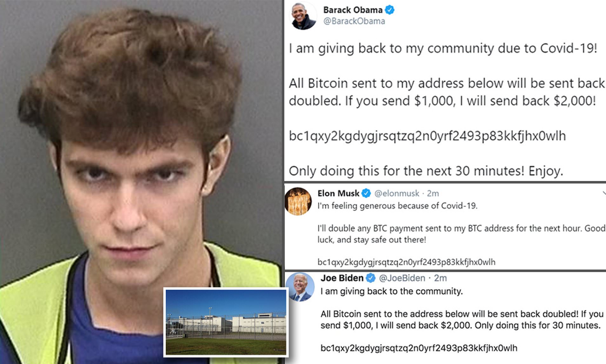The width and height of the screenshot is (606, 364).
Task: Click the verified badge beside Joe Biden
Action: pyautogui.click(x=370, y=278)
